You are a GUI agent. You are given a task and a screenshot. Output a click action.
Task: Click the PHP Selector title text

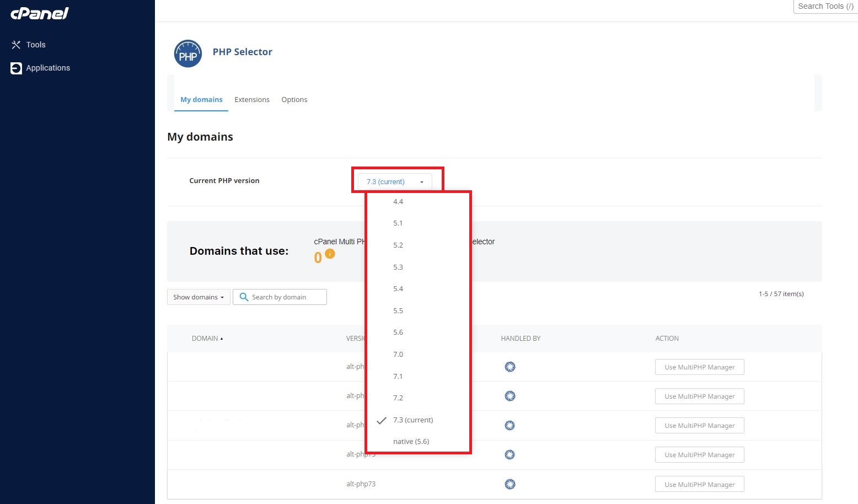(x=243, y=52)
